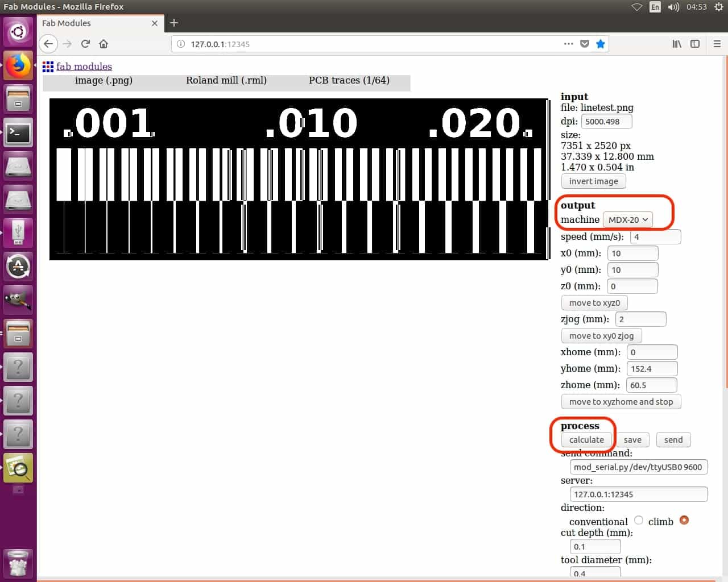Open a new browser tab
Image resolution: width=728 pixels, height=582 pixels.
[174, 23]
